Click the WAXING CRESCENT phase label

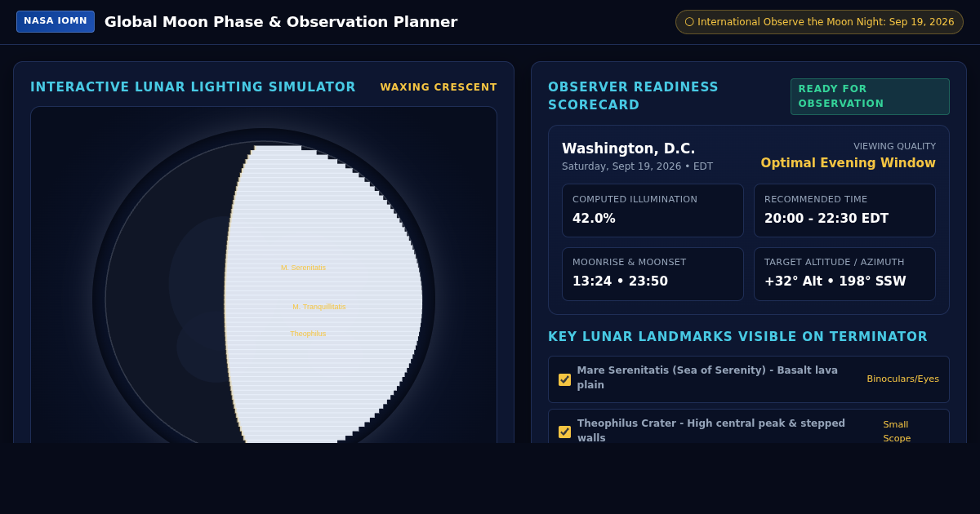tap(439, 87)
